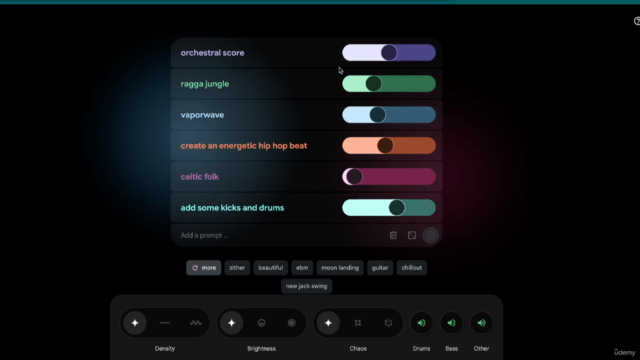
Task: Adjust the orchestral score slider
Action: click(389, 53)
